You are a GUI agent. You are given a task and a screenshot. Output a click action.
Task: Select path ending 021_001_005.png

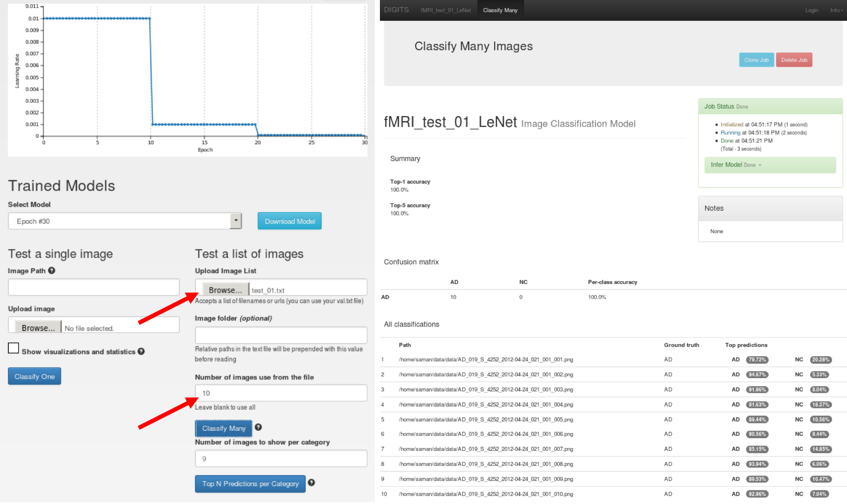[486, 420]
